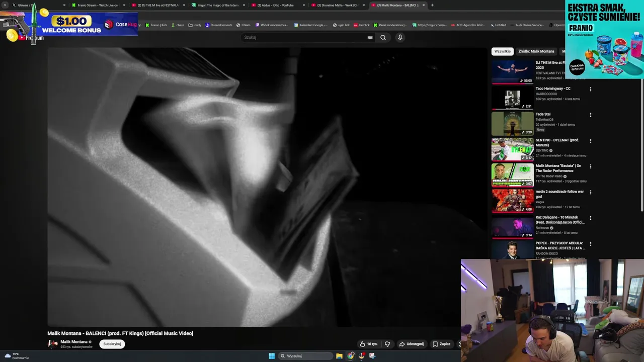Open the Kalendarz Google bookmark
This screenshot has height=362, width=644.
pos(311,25)
